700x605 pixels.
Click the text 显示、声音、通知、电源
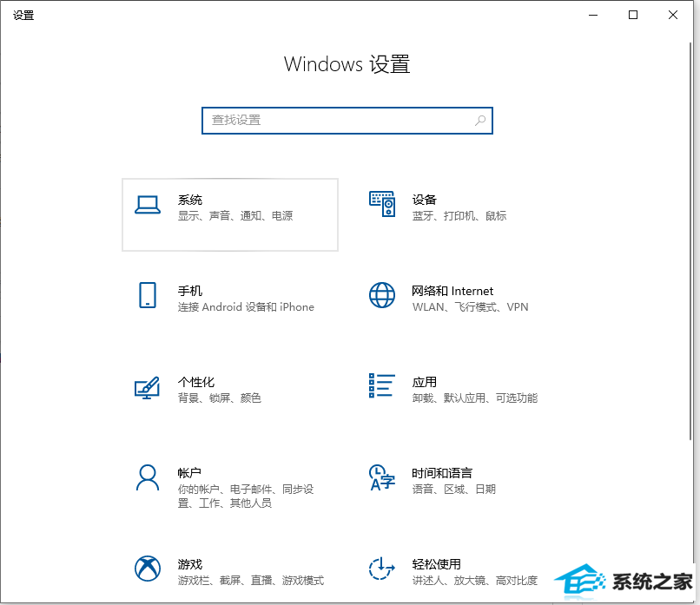pos(235,216)
